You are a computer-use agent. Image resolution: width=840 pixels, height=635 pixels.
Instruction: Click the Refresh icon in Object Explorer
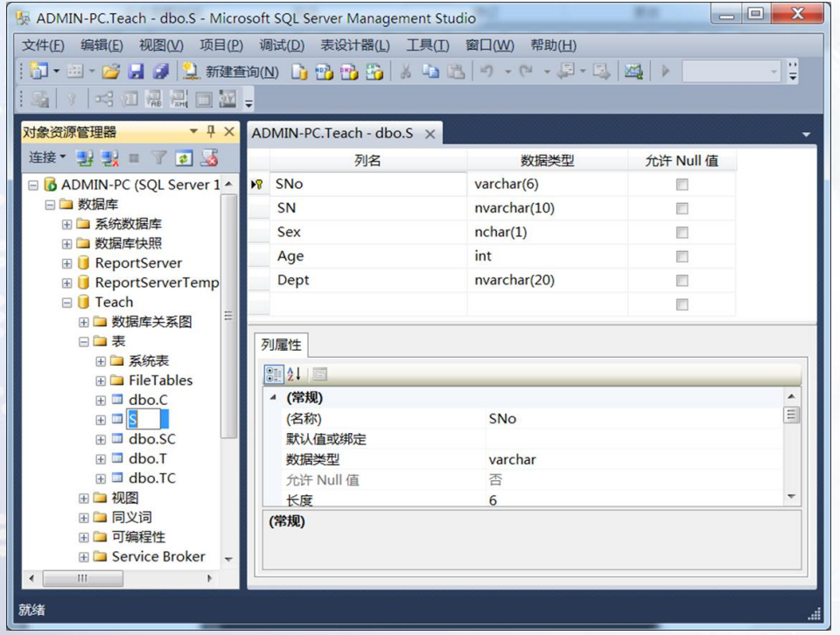[184, 158]
